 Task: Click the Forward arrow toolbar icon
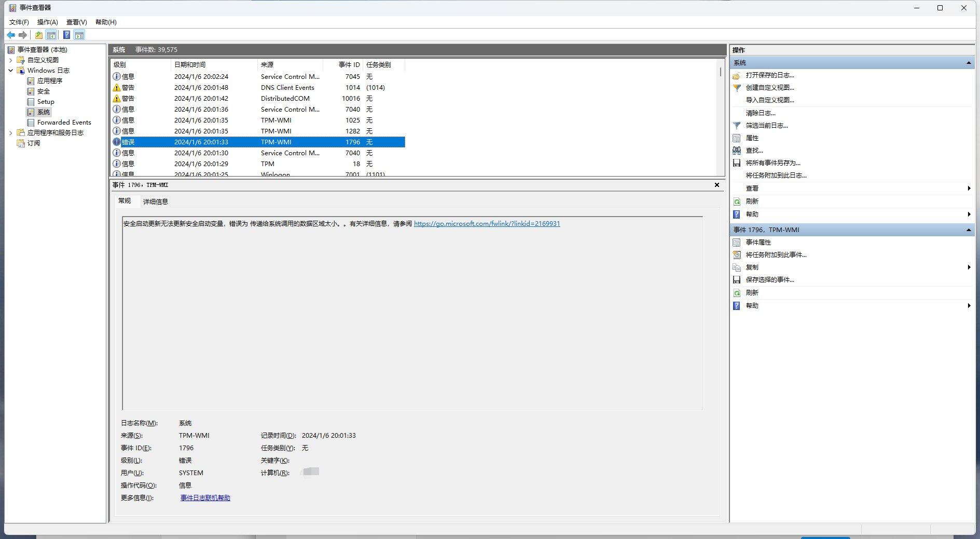(x=23, y=35)
